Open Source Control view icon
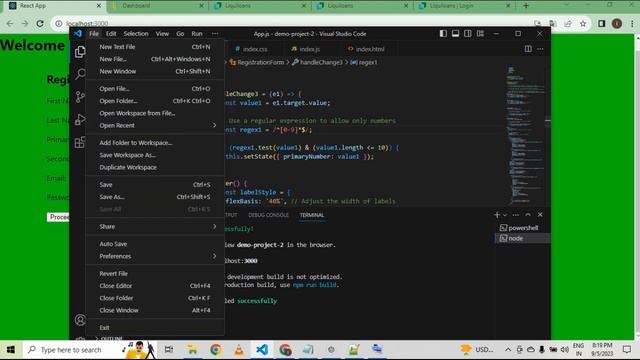 (80, 97)
